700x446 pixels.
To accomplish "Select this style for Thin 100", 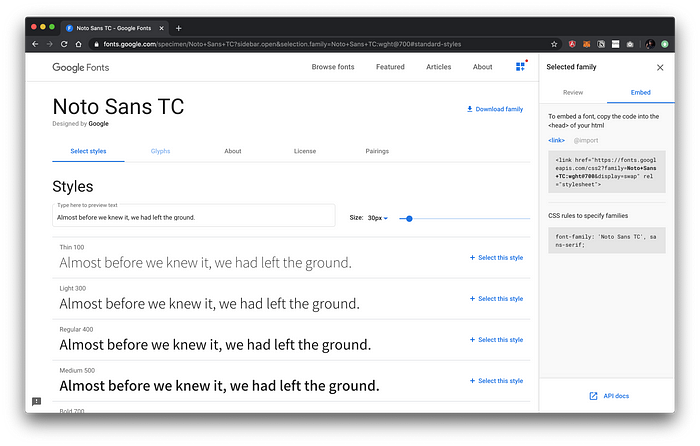I will tap(496, 258).
